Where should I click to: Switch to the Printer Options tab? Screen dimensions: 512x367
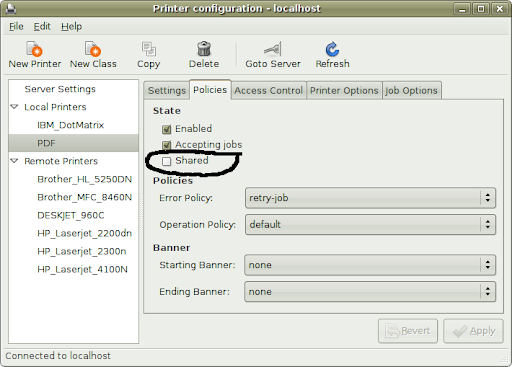point(344,90)
